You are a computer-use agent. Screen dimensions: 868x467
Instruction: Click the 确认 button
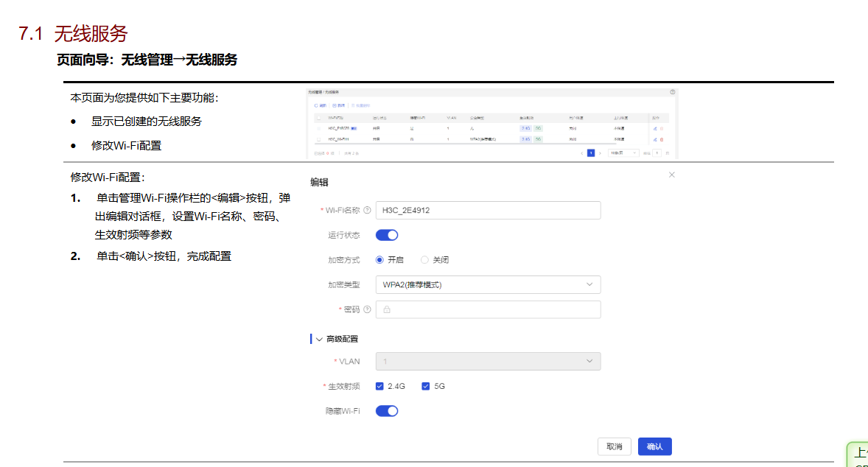(x=654, y=446)
